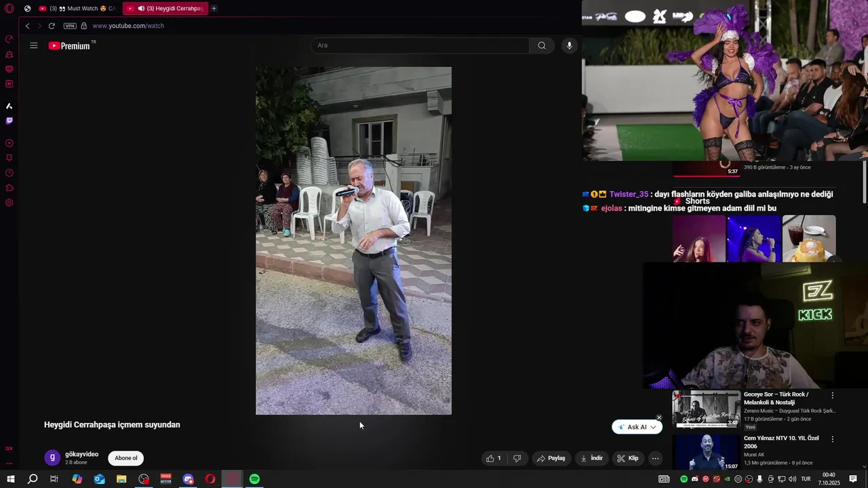
Task: Open the gökayvideo channel name link
Action: click(x=81, y=454)
